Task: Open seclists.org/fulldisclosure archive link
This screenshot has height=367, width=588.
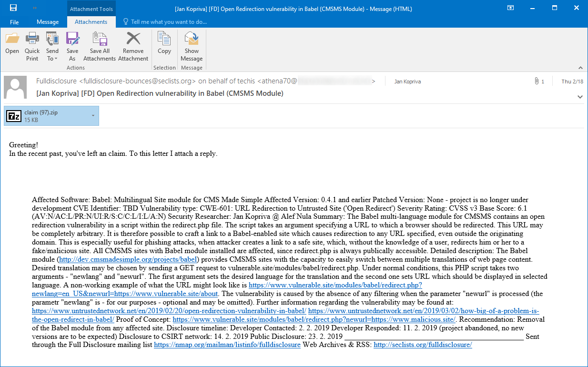Action: 423,345
